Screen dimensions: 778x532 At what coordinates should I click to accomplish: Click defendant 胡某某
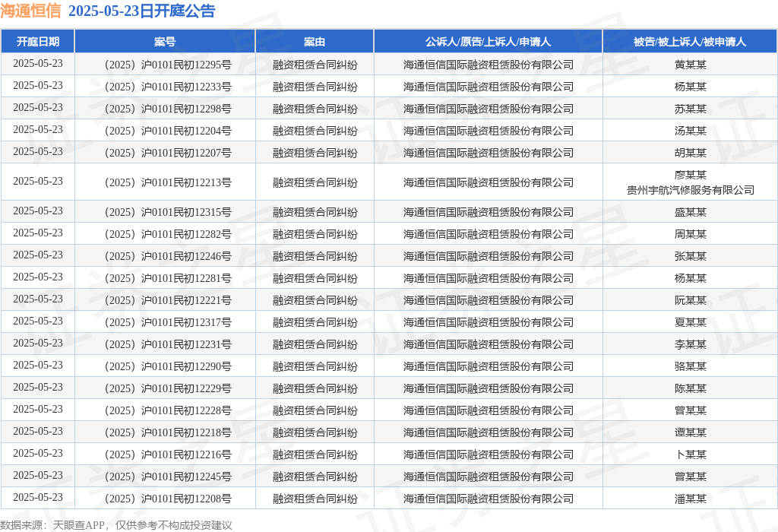click(690, 152)
